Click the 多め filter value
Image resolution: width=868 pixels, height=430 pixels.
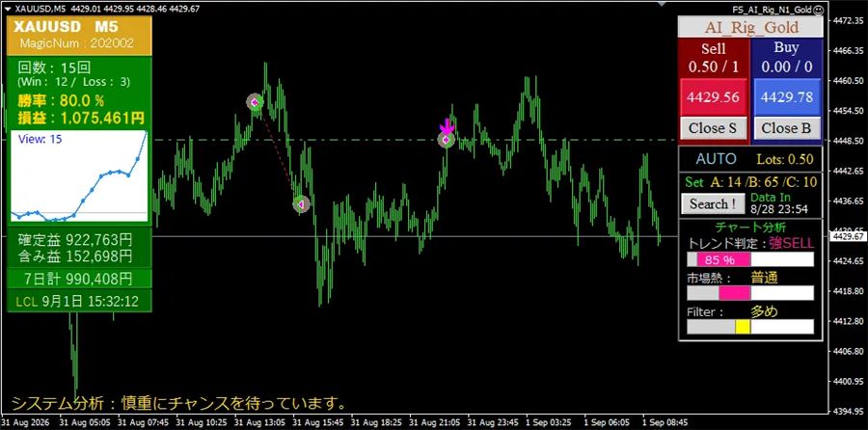765,311
